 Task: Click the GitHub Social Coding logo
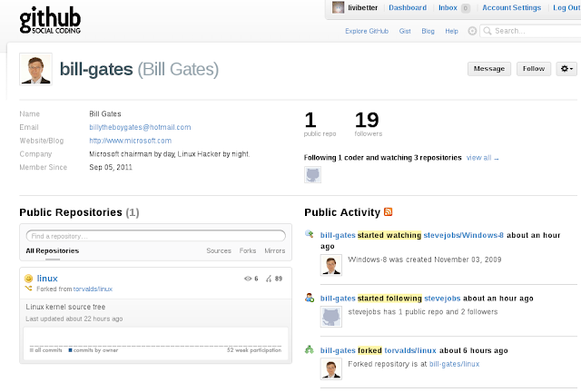click(x=43, y=19)
